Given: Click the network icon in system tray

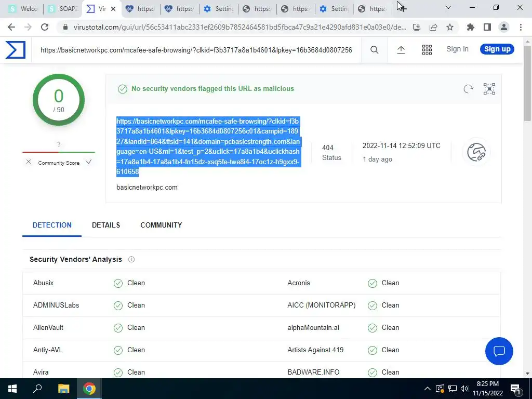Looking at the screenshot, I should 453,389.
